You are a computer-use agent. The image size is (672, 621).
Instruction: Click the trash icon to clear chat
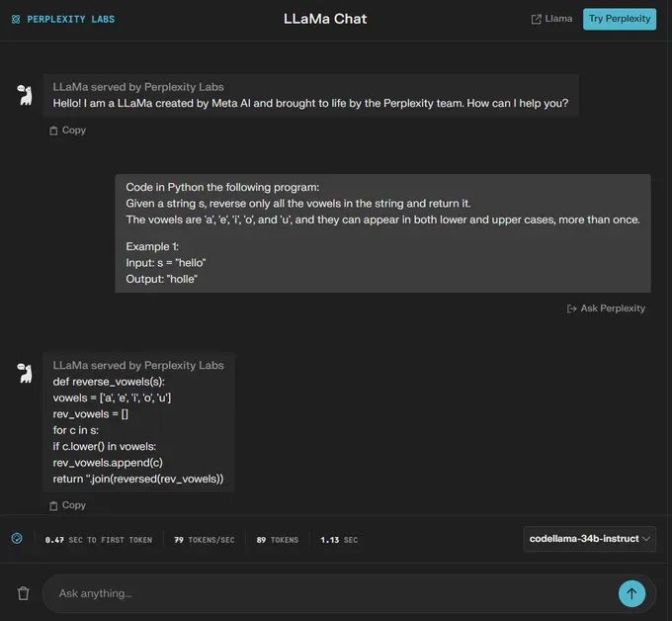click(23, 593)
